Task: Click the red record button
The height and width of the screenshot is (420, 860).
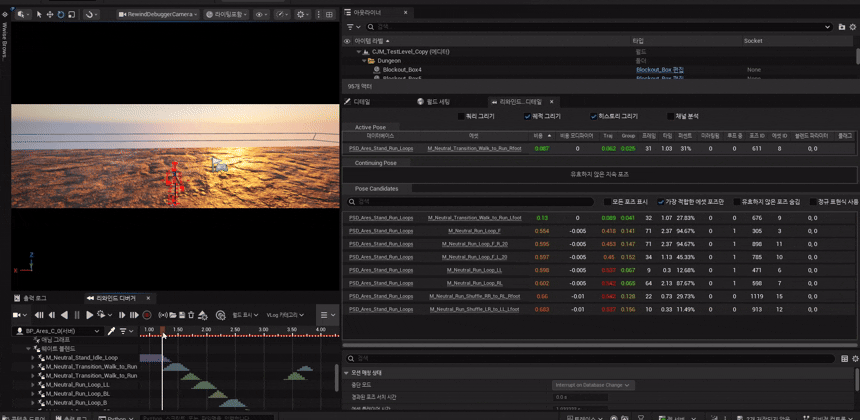Action: [x=147, y=315]
